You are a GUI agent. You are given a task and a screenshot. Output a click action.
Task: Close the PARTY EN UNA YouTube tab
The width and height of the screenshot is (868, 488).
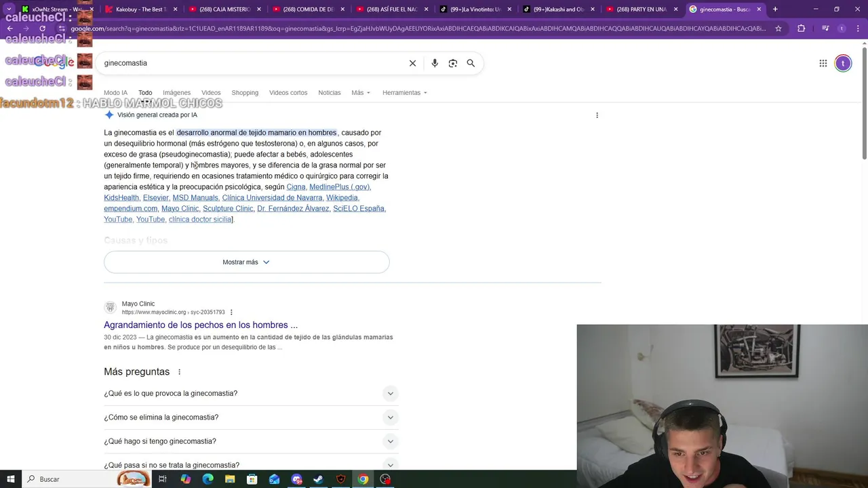675,9
